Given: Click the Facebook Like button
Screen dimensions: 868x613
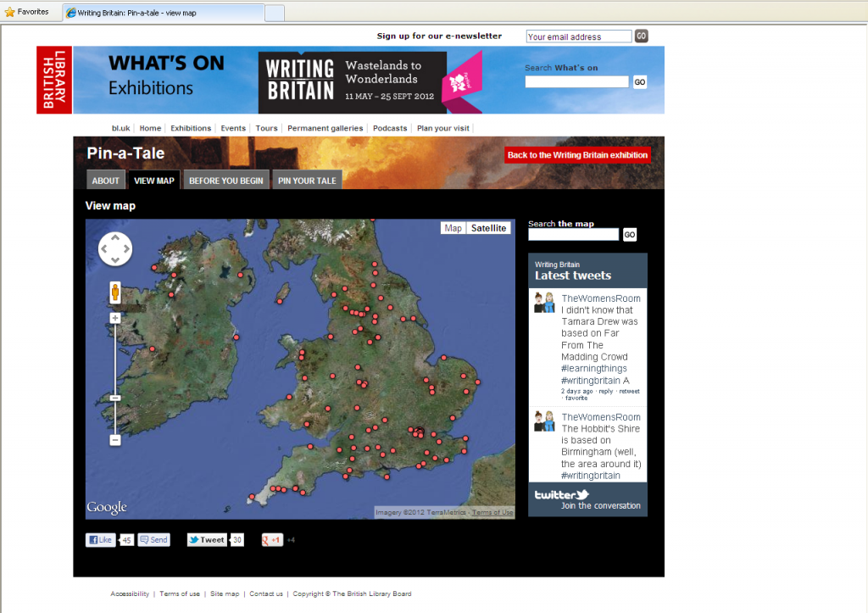Looking at the screenshot, I should click(x=100, y=540).
